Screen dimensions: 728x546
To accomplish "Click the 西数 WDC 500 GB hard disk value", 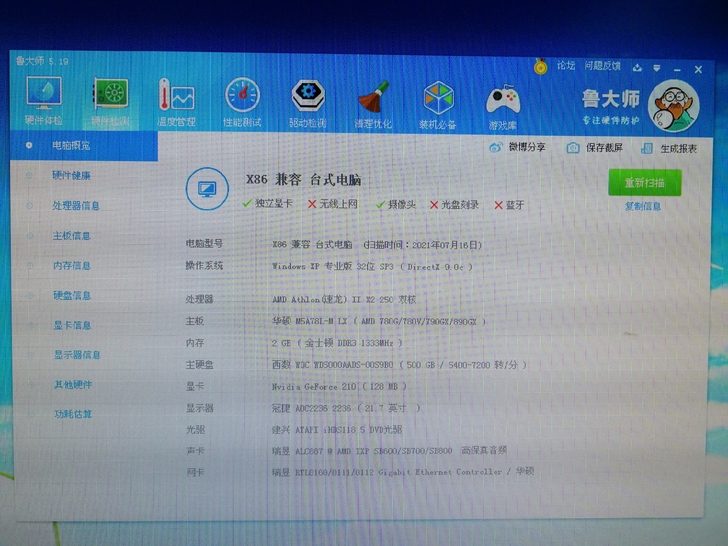I will click(x=399, y=365).
